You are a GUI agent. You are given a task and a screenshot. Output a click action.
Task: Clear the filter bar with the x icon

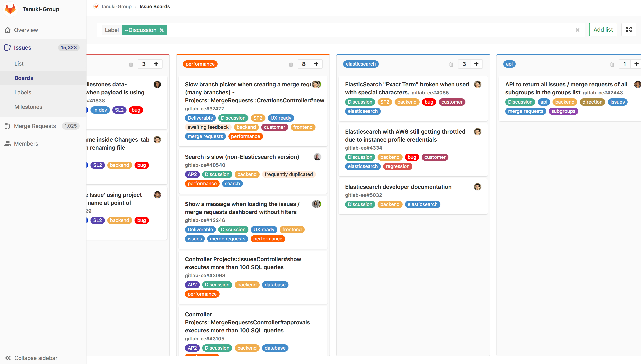click(578, 30)
